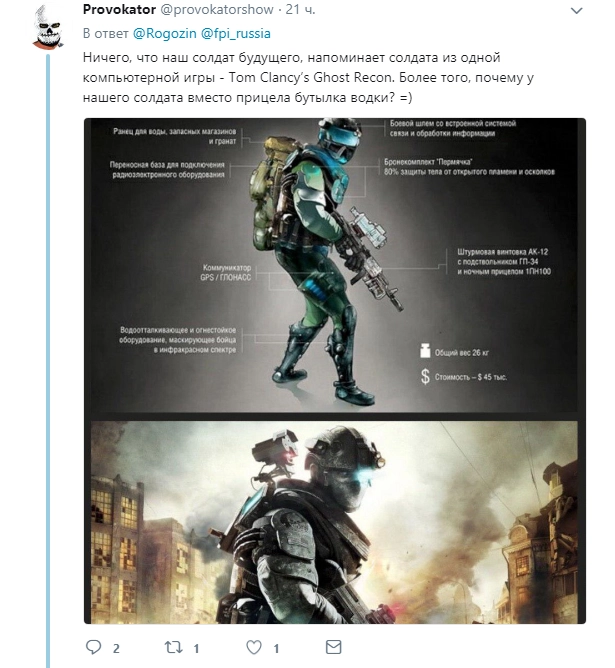Open the @fpi_russia mention link

[x=236, y=34]
